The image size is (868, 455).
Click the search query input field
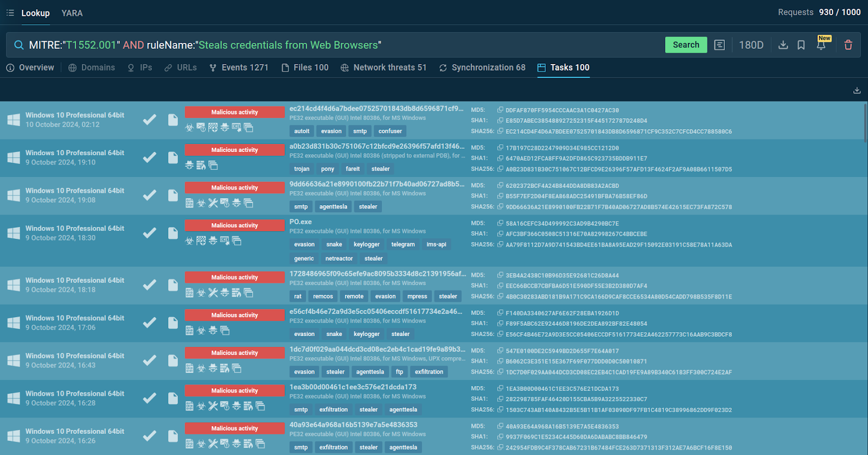(325, 45)
